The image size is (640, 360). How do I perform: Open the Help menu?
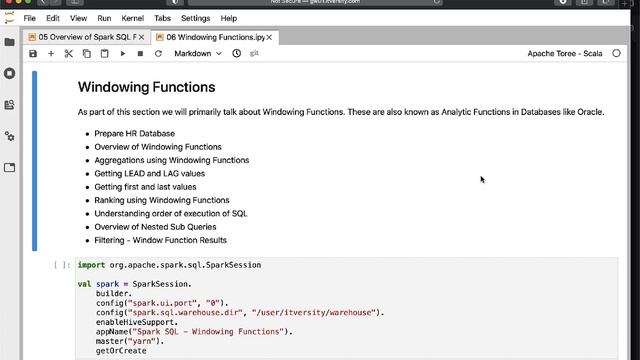pyautogui.click(x=229, y=18)
